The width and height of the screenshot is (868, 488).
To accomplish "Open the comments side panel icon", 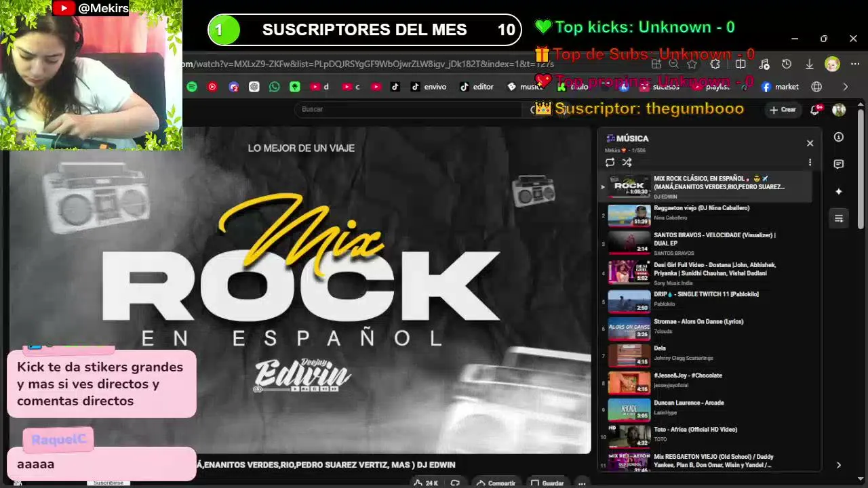I will [x=839, y=164].
